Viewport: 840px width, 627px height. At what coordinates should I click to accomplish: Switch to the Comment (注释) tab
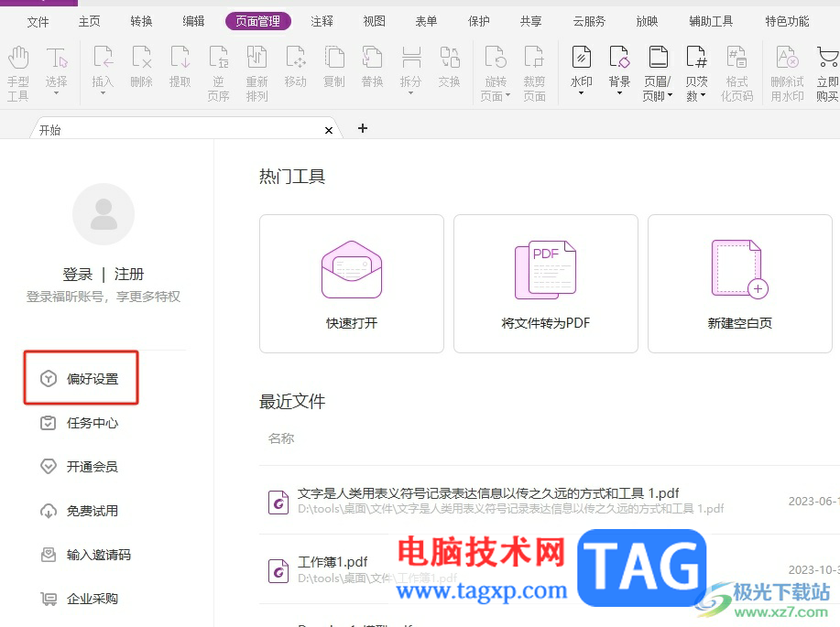tap(322, 21)
